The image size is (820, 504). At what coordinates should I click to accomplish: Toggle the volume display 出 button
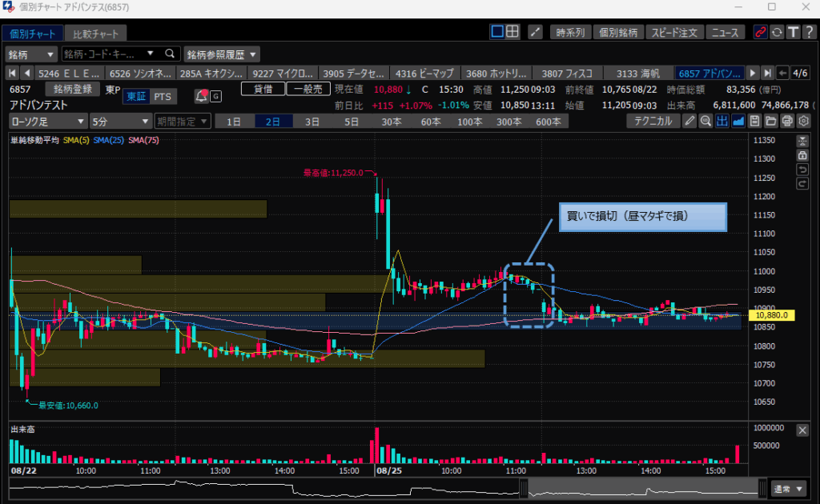pos(722,122)
